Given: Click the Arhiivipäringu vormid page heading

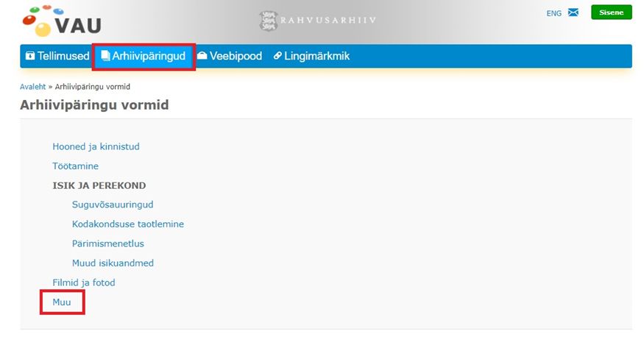Looking at the screenshot, I should click(x=94, y=105).
